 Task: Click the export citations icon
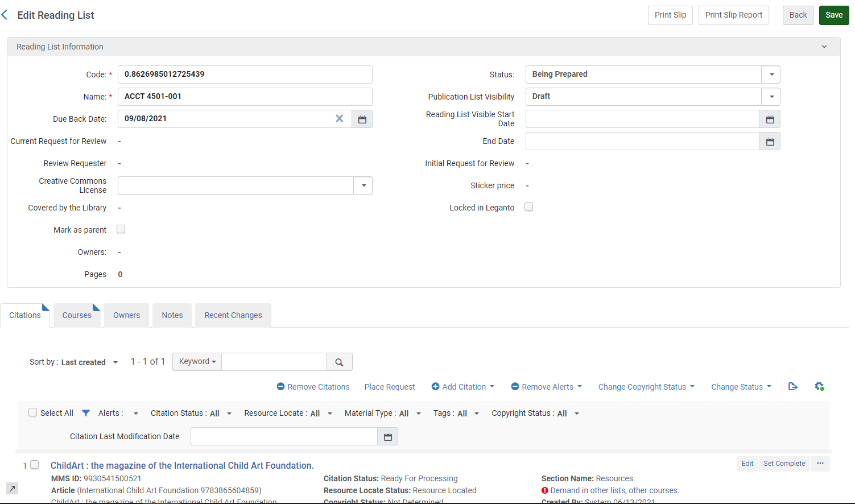(793, 386)
